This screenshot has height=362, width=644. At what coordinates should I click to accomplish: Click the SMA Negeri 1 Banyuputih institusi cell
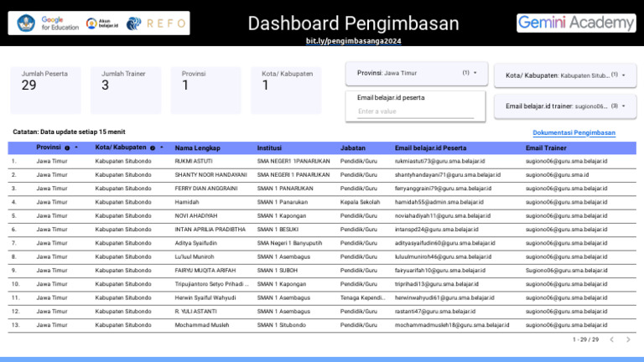point(289,243)
